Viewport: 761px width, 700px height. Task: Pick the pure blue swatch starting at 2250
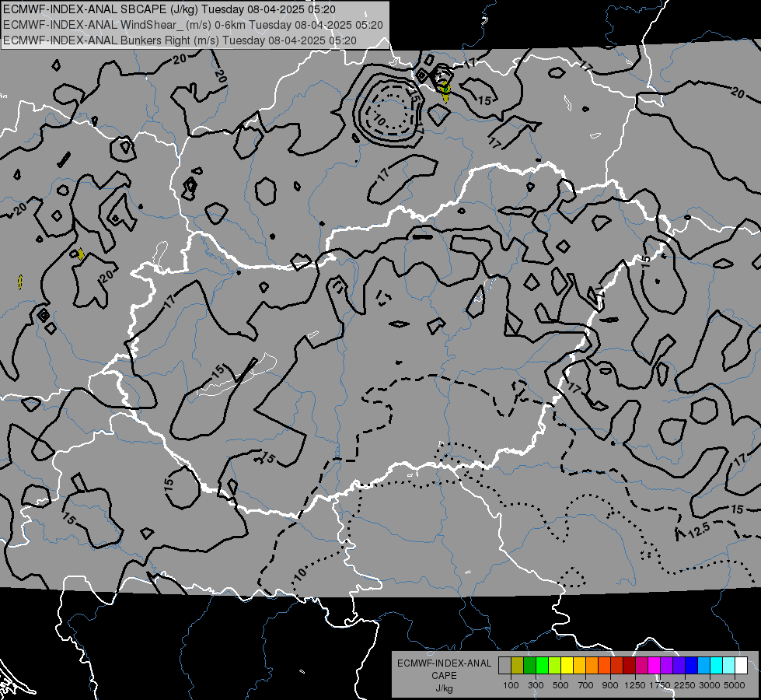pos(692,665)
